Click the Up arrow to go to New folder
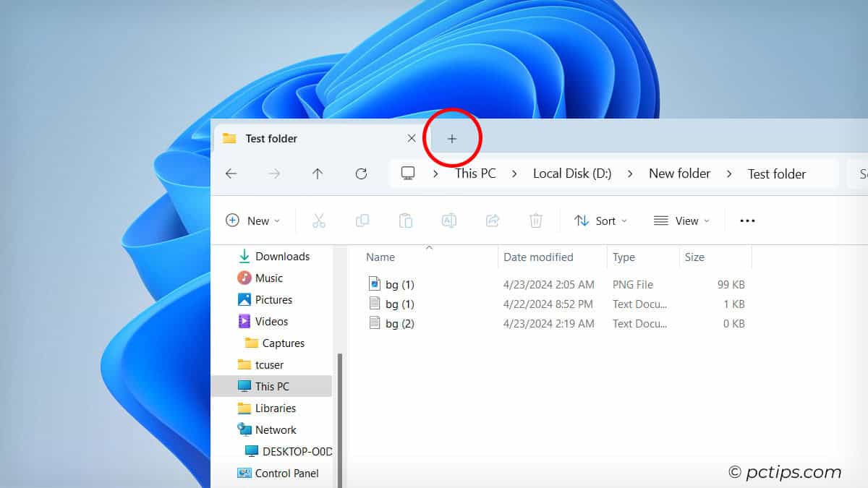Image resolution: width=868 pixels, height=488 pixels. pyautogui.click(x=318, y=174)
